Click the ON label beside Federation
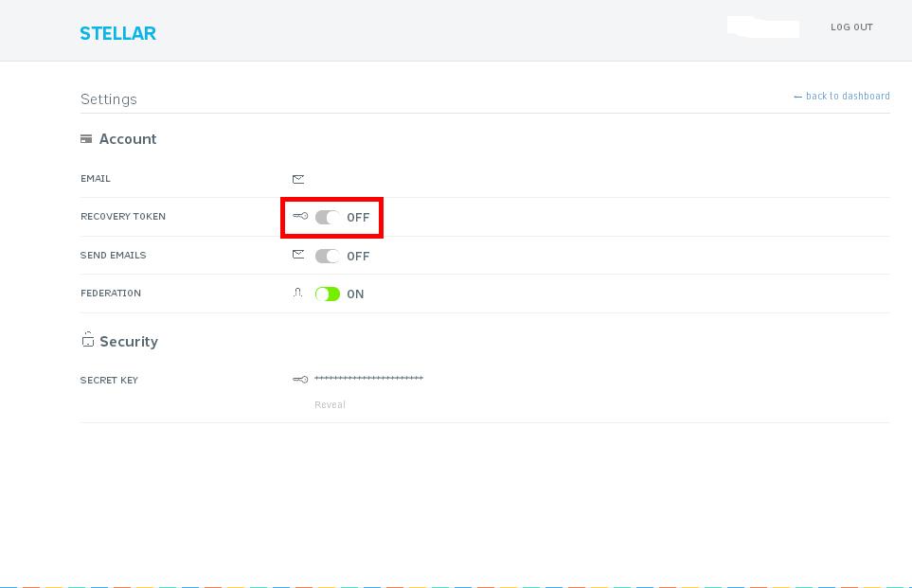Screen dimensions: 912x588 coord(355,294)
